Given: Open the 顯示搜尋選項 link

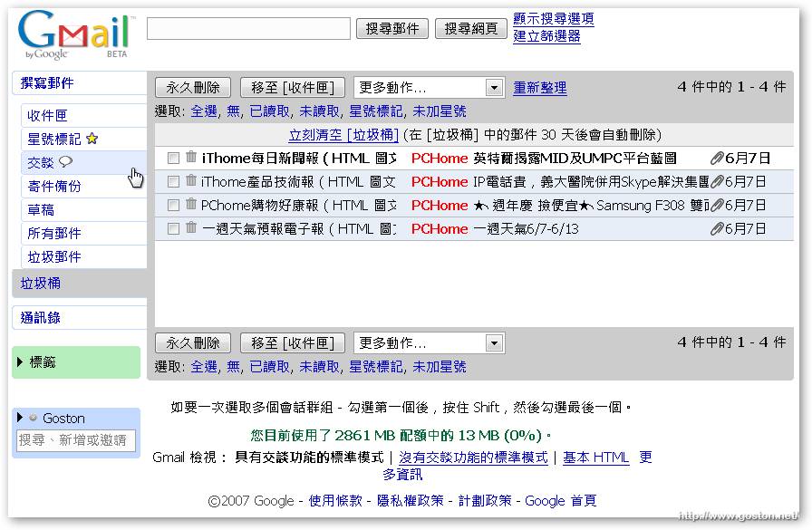Looking at the screenshot, I should tap(554, 19).
